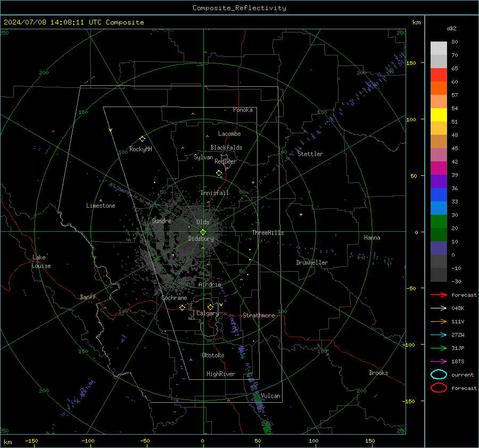The image size is (479, 448).
Task: Click the Composite_Reflectivity title
Action: tap(239, 8)
